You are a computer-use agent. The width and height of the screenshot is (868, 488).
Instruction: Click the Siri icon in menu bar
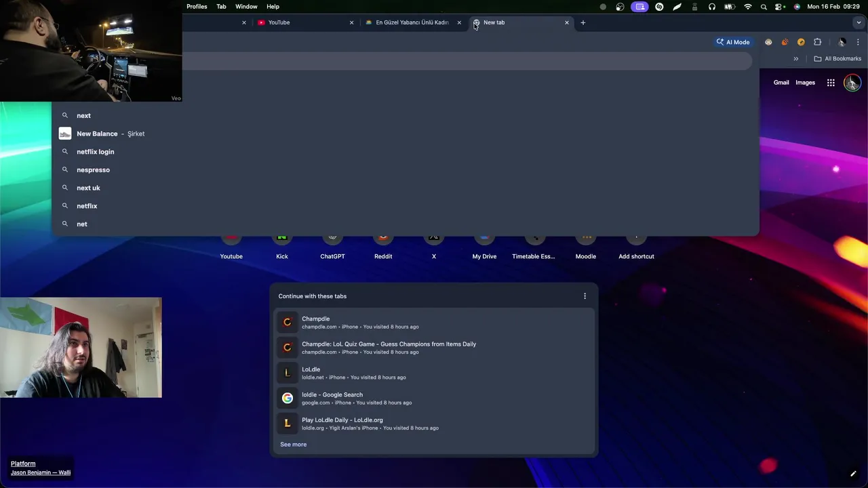coord(797,6)
